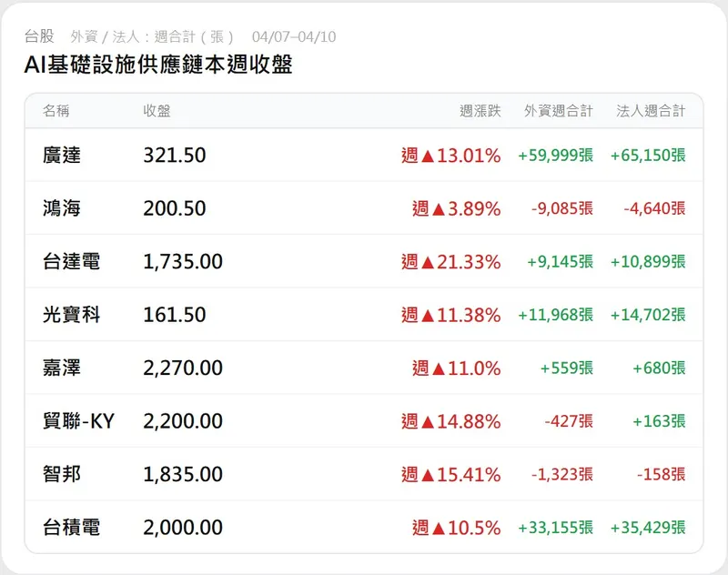Open the 廣達 stock row
Screen dimensions: 728x575
pos(62,156)
